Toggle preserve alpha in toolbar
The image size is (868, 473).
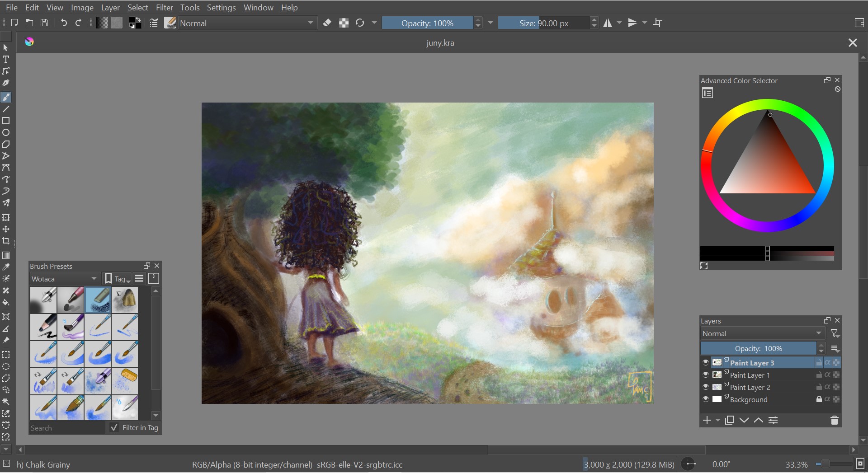[x=344, y=23]
